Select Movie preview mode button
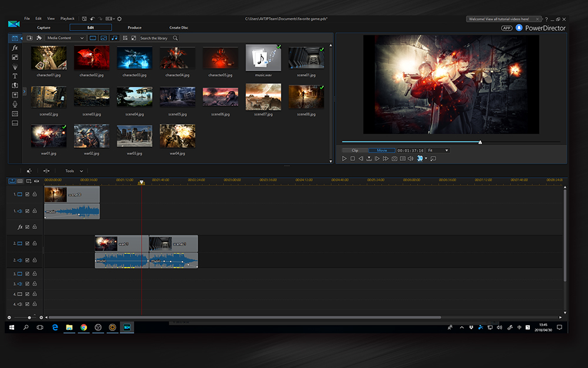The height and width of the screenshot is (368, 588). pyautogui.click(x=382, y=151)
